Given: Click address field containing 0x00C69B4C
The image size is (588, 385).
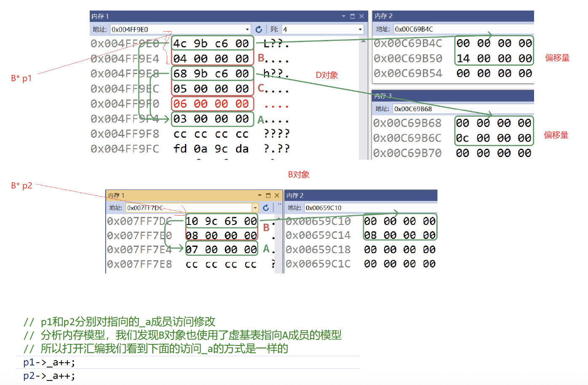Looking at the screenshot, I should (x=463, y=29).
